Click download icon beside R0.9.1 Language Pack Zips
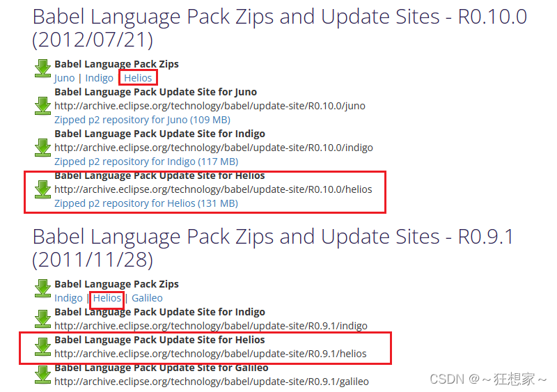 (42, 288)
